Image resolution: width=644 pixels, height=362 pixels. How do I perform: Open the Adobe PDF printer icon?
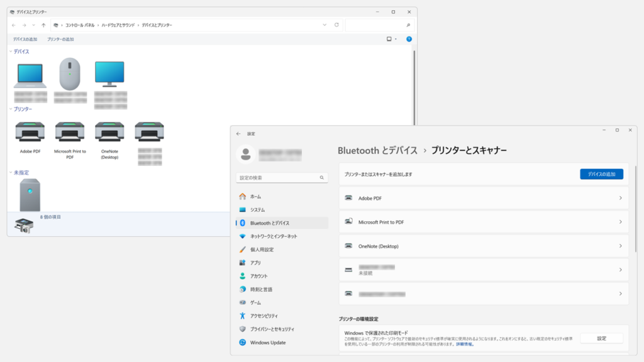[29, 133]
